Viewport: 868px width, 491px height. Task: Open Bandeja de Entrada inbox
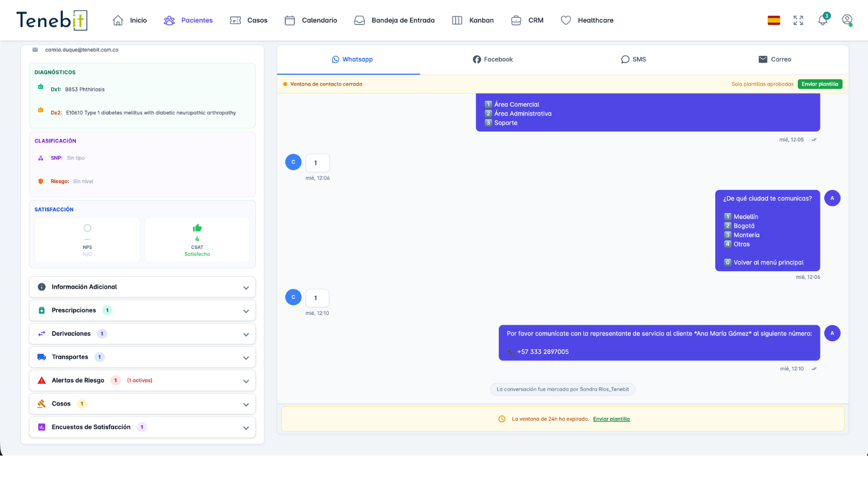394,20
